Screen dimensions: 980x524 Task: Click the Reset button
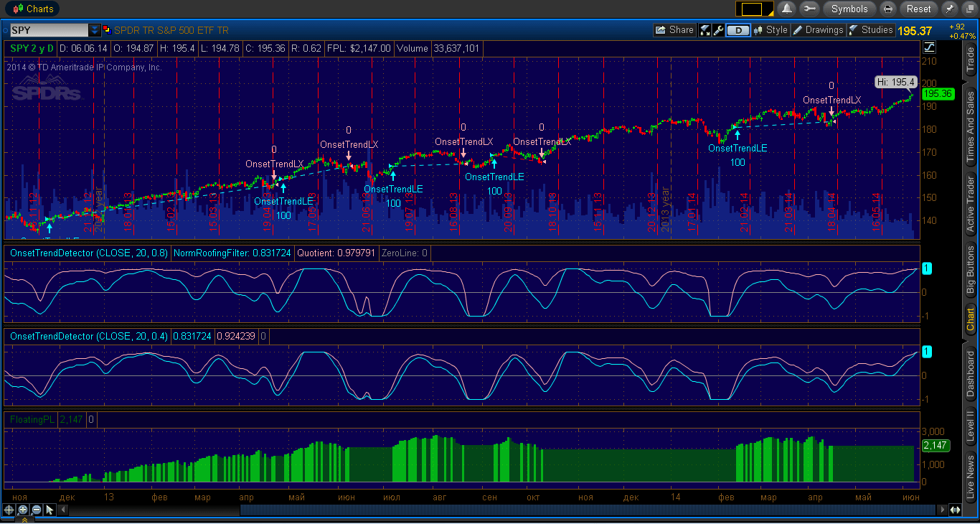(918, 9)
